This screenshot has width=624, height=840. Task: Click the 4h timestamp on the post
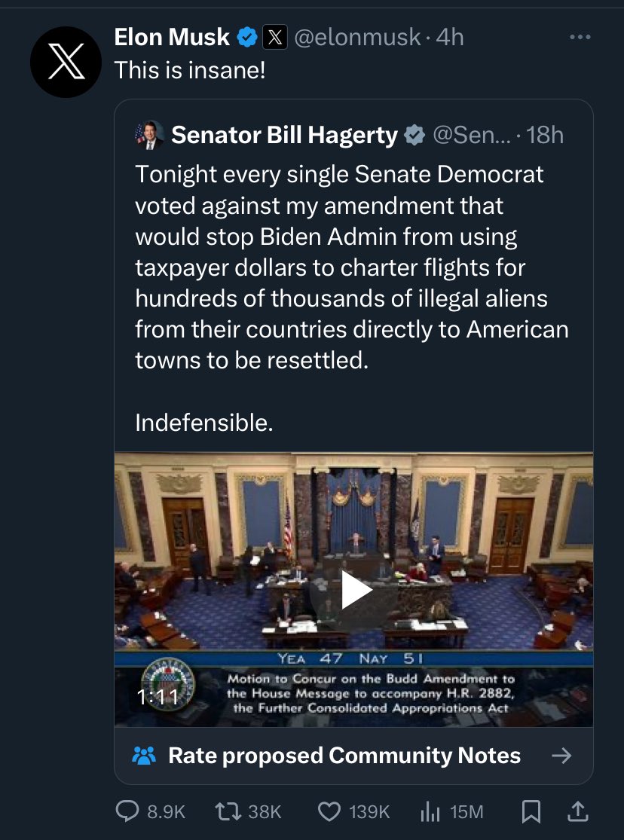[449, 37]
